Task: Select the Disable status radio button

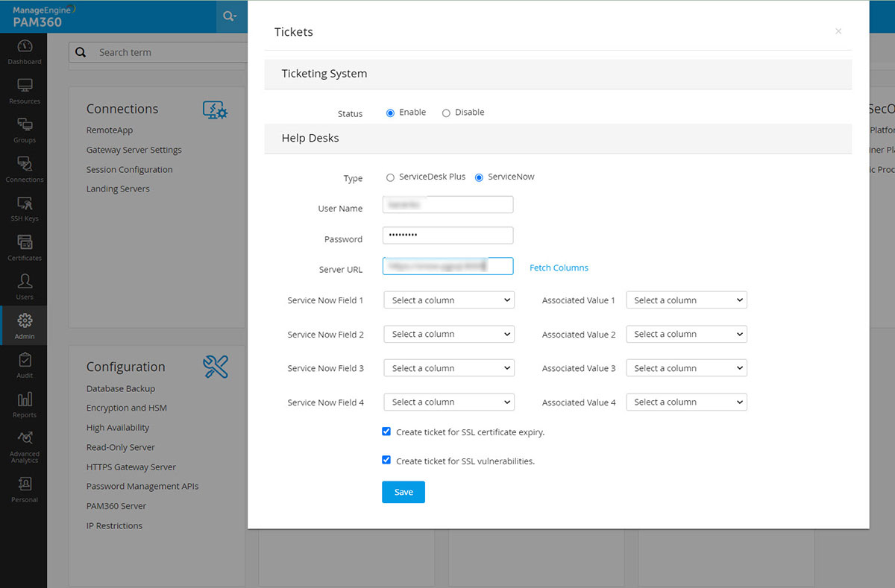Action: coord(446,113)
